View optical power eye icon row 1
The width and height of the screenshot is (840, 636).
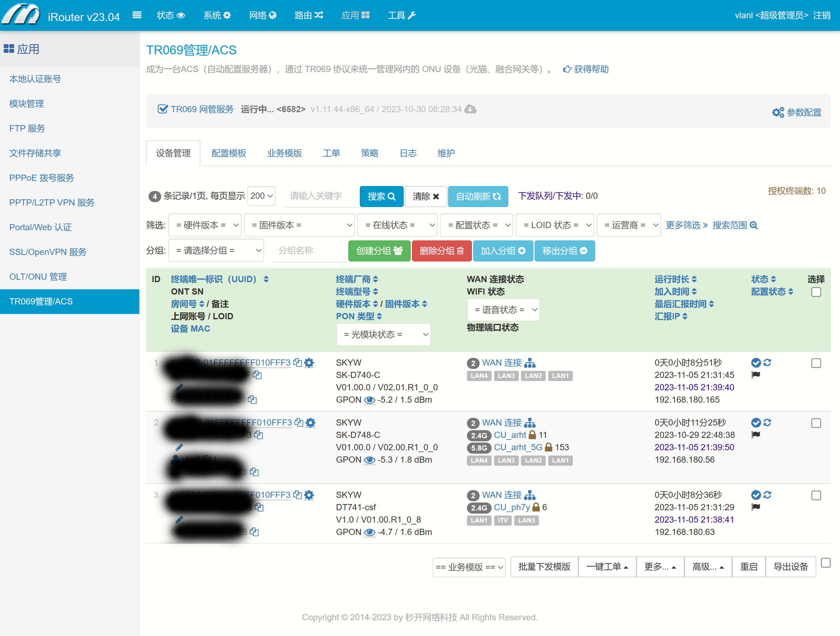pos(369,400)
